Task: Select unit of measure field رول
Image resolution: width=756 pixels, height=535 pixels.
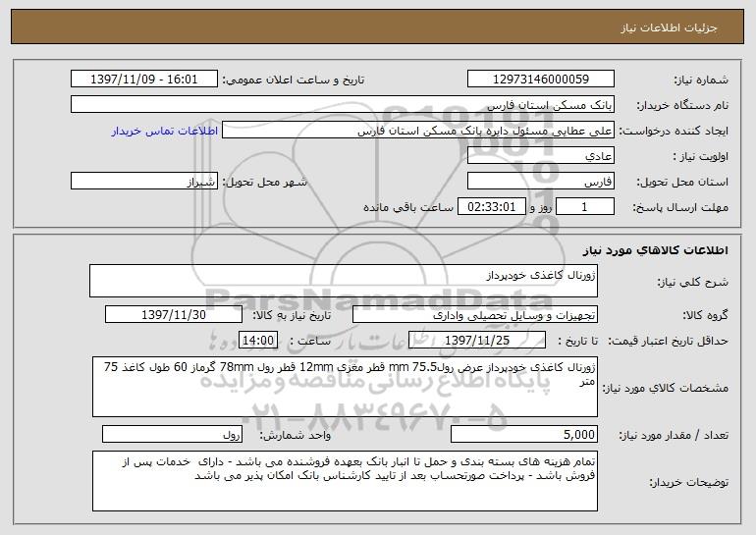Action: coord(172,434)
